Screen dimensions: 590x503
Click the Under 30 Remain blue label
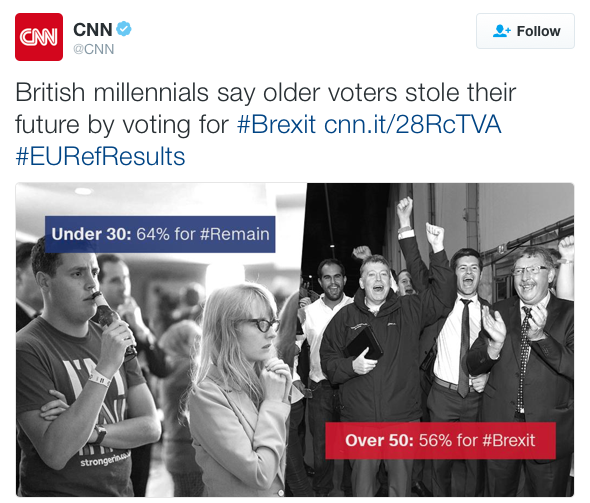[x=160, y=234]
